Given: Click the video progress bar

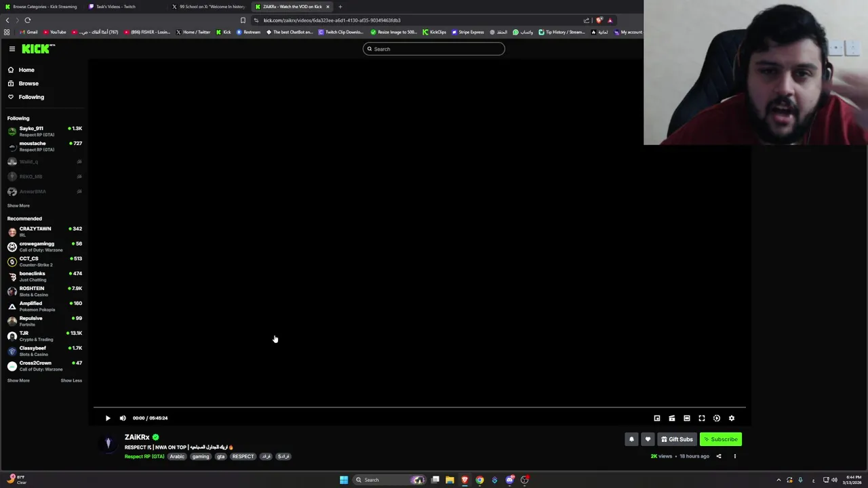Looking at the screenshot, I should [419, 408].
